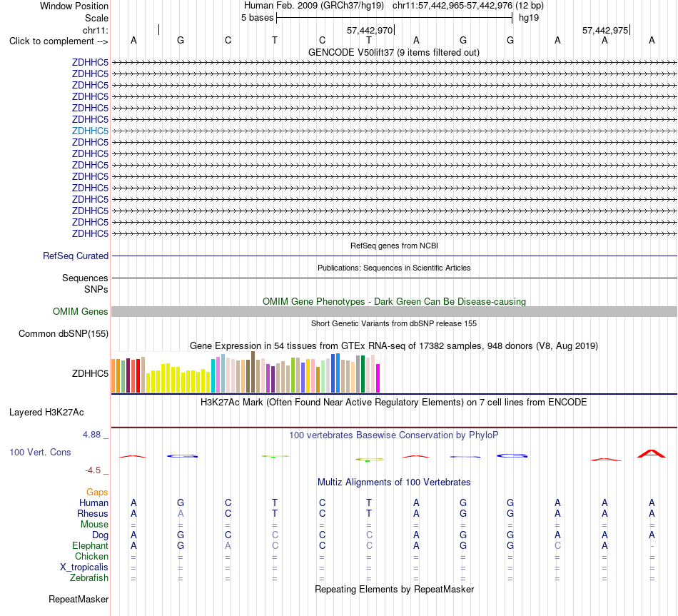Click the chr11:57,442,965-57,442,976 window position text
Screen dimensions: 678x616
[x=452, y=6]
